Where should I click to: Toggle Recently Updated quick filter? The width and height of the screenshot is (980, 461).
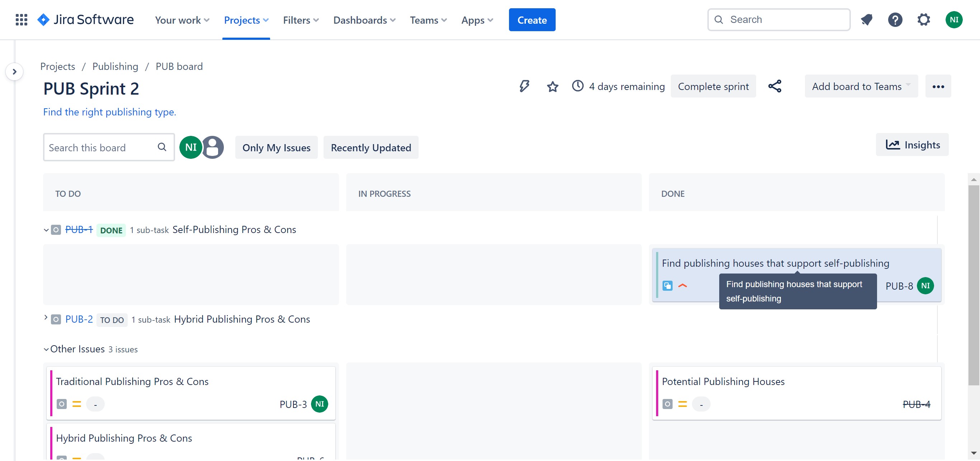point(371,147)
